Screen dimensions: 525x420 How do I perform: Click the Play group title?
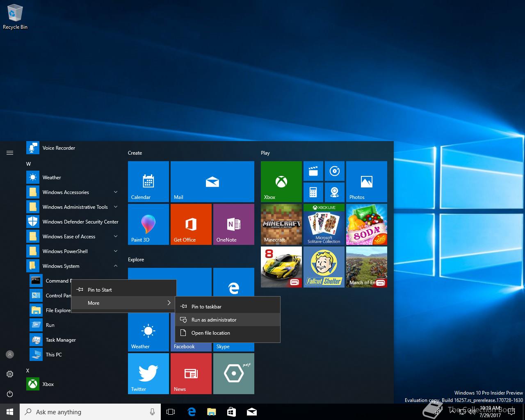tap(265, 153)
